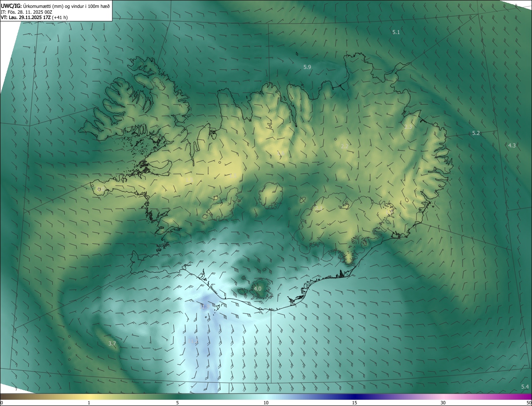
Task: Select the 5.4 value in the bottom corner
Action: [x=525, y=387]
